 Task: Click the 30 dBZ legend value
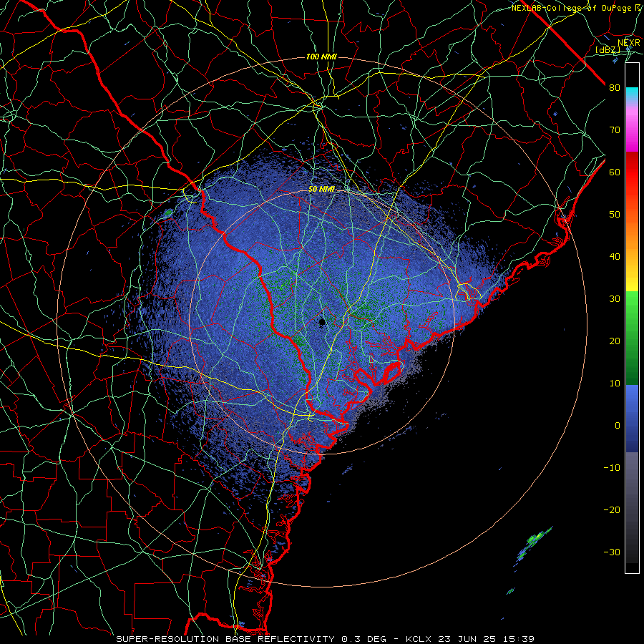(615, 299)
